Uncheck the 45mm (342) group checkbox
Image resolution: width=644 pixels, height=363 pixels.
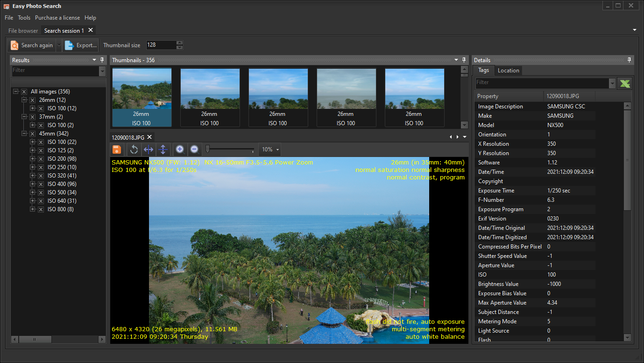coord(33,134)
